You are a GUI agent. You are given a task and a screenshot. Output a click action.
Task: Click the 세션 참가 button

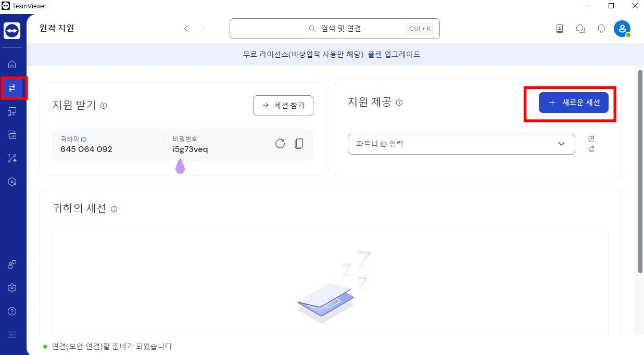(283, 105)
